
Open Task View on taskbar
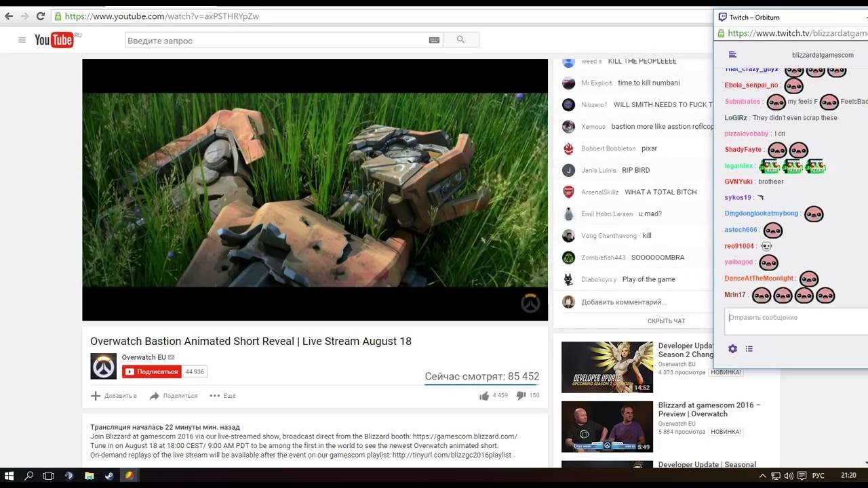(49, 476)
